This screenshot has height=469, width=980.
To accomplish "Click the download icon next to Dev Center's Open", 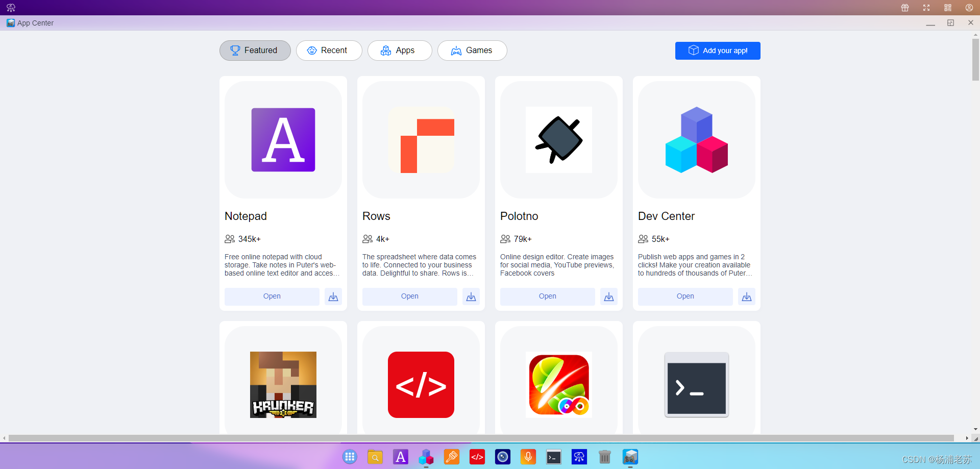I will point(747,297).
